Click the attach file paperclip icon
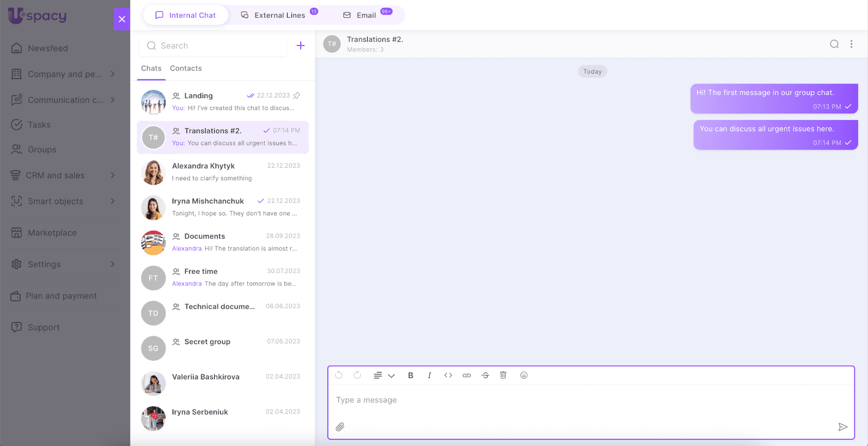 click(340, 427)
